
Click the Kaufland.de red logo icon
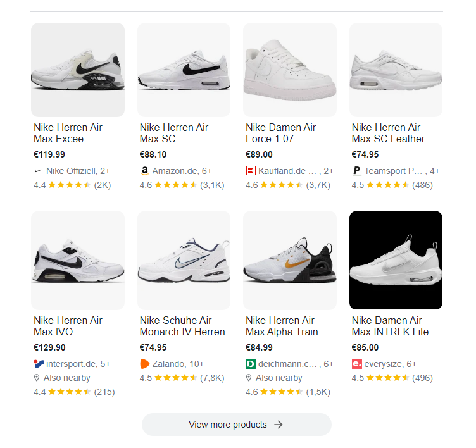tap(251, 171)
